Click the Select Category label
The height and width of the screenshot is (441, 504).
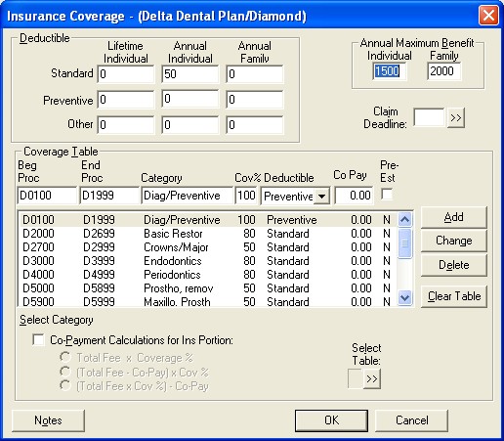pyautogui.click(x=57, y=320)
